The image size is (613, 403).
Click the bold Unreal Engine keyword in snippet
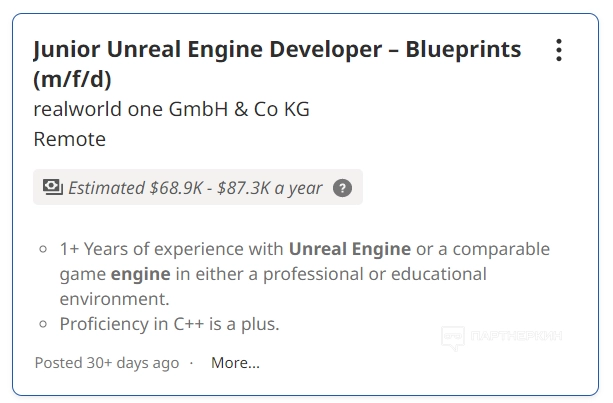tap(350, 249)
